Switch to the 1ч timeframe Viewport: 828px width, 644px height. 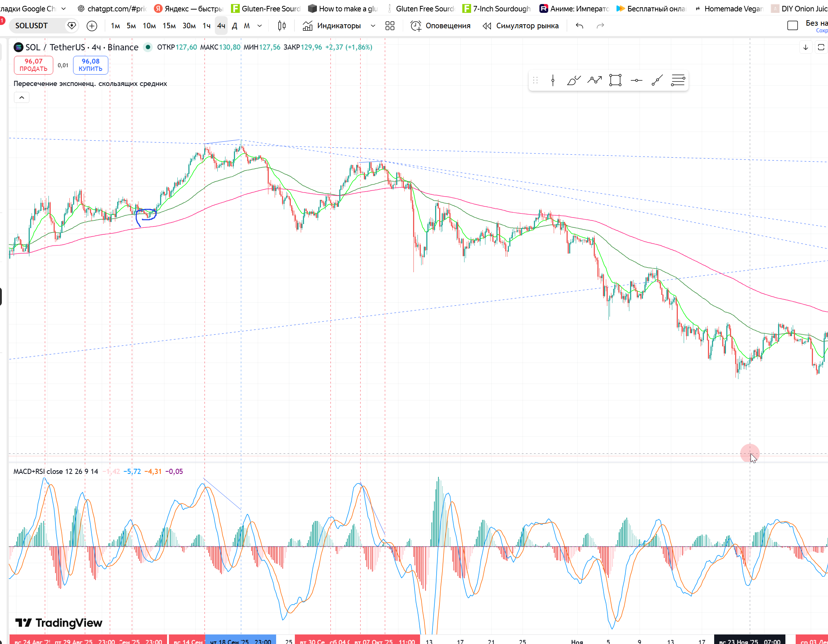tap(206, 26)
